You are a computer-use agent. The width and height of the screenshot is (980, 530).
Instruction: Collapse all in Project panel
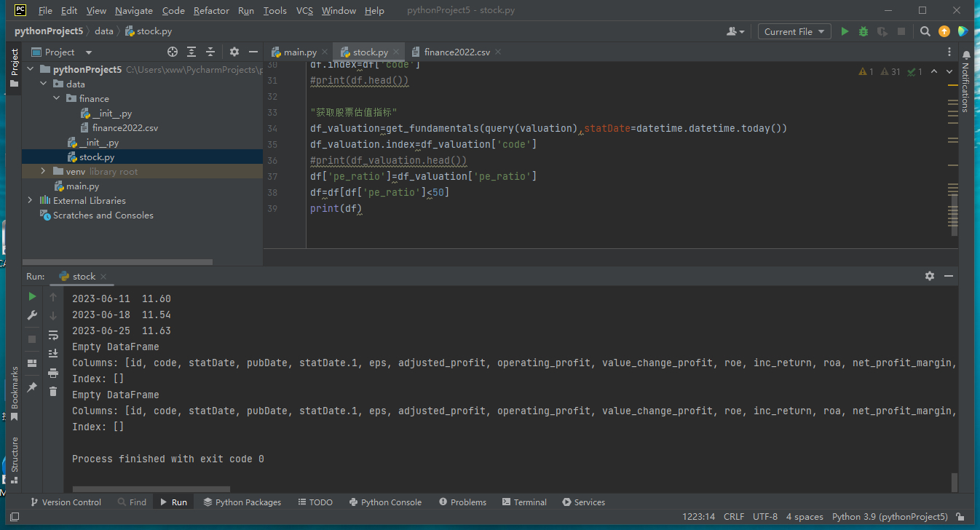210,52
